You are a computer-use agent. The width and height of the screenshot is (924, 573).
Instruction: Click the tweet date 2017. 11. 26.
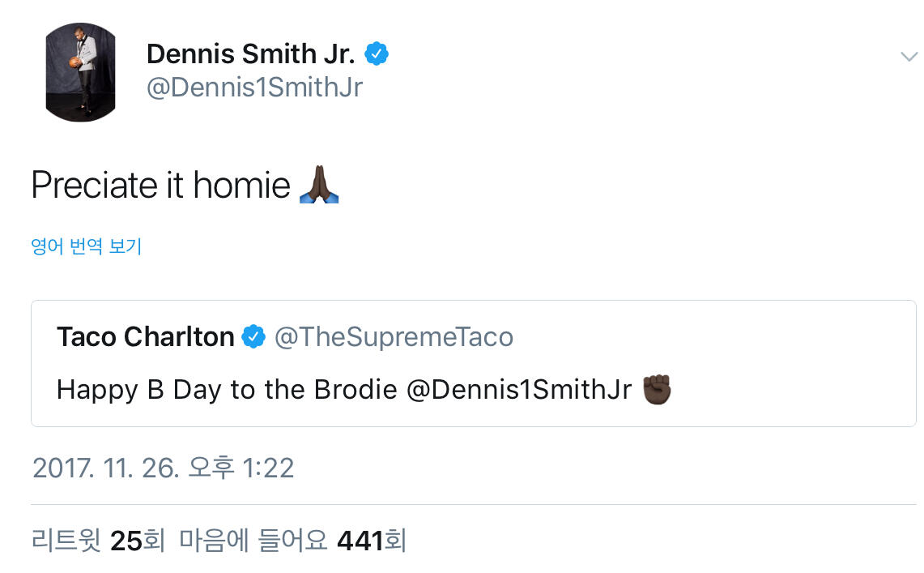(x=105, y=468)
